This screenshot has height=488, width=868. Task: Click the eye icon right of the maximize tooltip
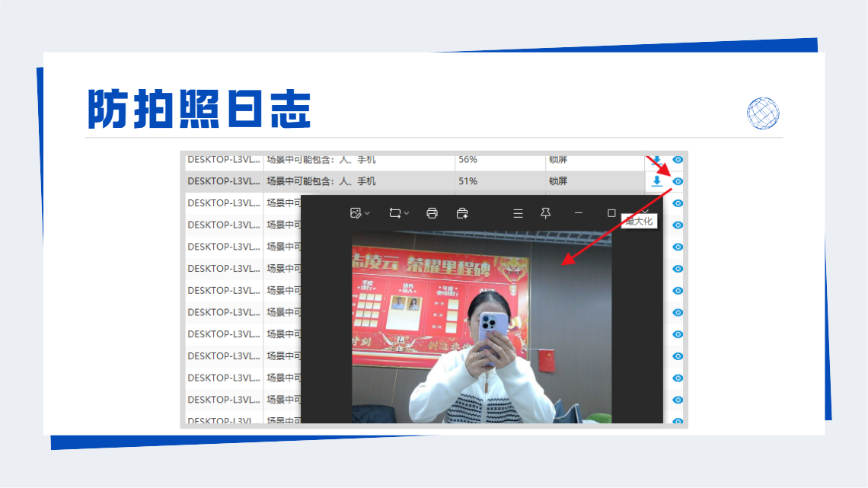click(678, 225)
